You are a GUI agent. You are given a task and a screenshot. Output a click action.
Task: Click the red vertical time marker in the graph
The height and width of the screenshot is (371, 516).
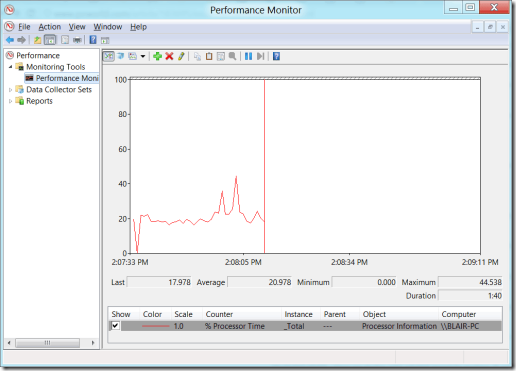click(x=265, y=166)
